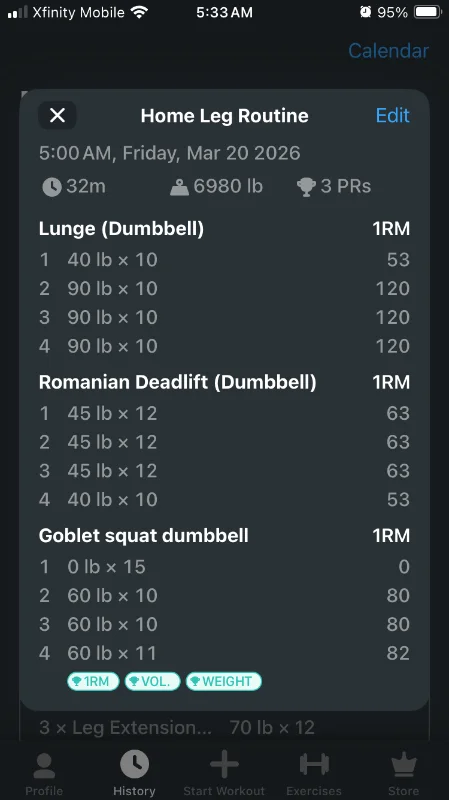Tap the trophy icon beside 3 PRs
This screenshot has height=800, width=449.
[306, 187]
